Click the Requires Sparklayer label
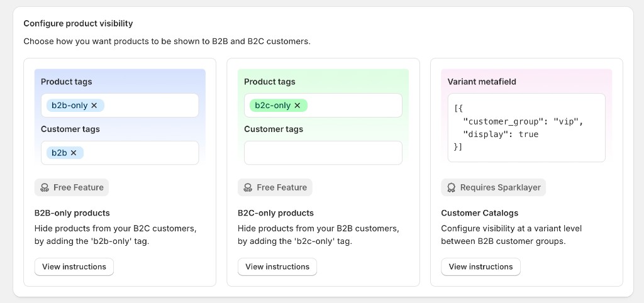The image size is (644, 303). [x=500, y=187]
